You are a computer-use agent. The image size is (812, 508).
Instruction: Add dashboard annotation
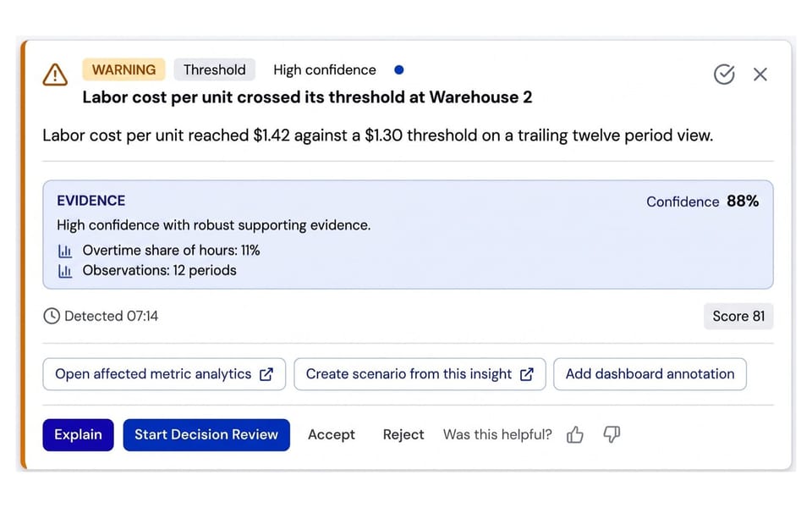click(650, 374)
